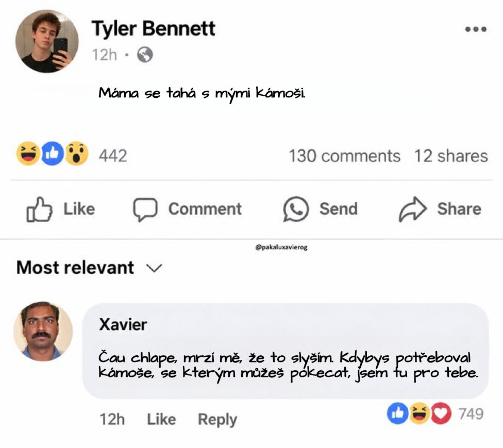Click the Share arrow icon
This screenshot has width=503, height=448.
tap(412, 209)
